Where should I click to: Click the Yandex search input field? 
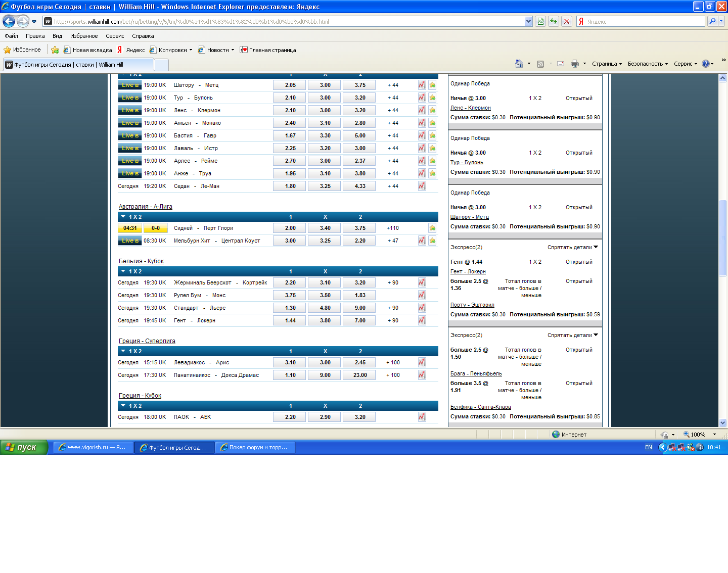(644, 21)
